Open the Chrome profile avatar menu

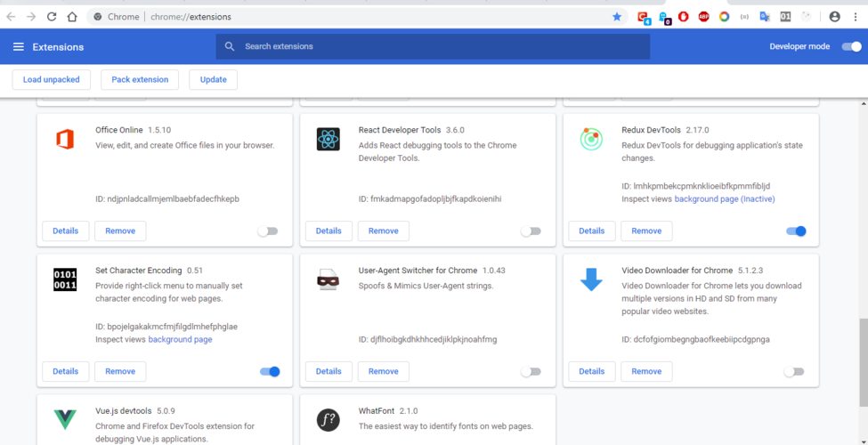click(x=835, y=17)
